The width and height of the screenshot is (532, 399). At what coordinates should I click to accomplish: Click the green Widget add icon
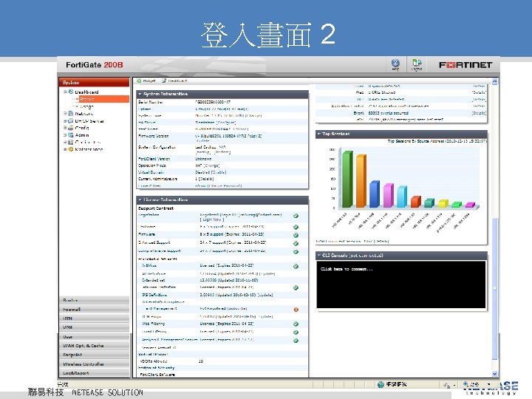click(139, 81)
